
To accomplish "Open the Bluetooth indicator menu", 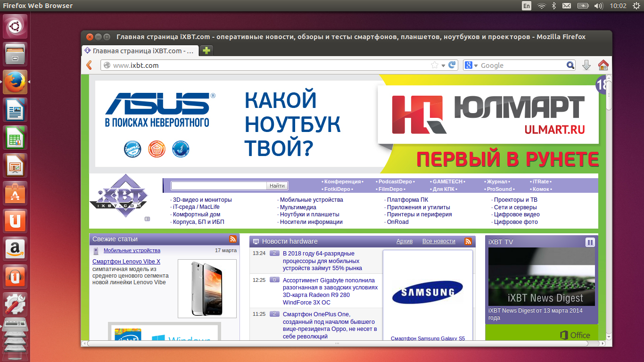I will click(554, 6).
